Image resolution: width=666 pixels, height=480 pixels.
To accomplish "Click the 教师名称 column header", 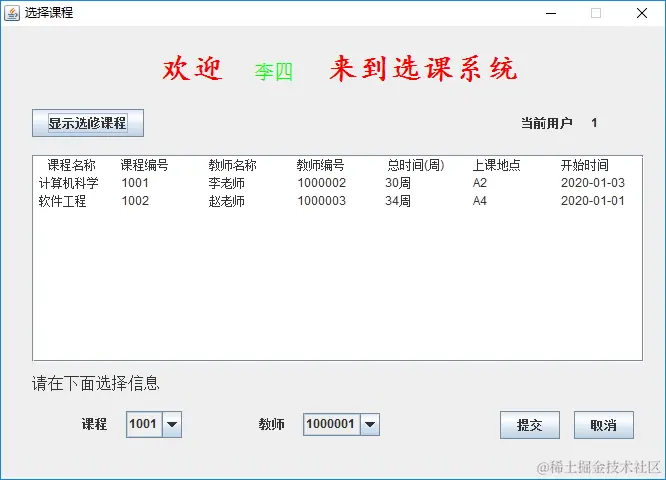I will pos(232,165).
